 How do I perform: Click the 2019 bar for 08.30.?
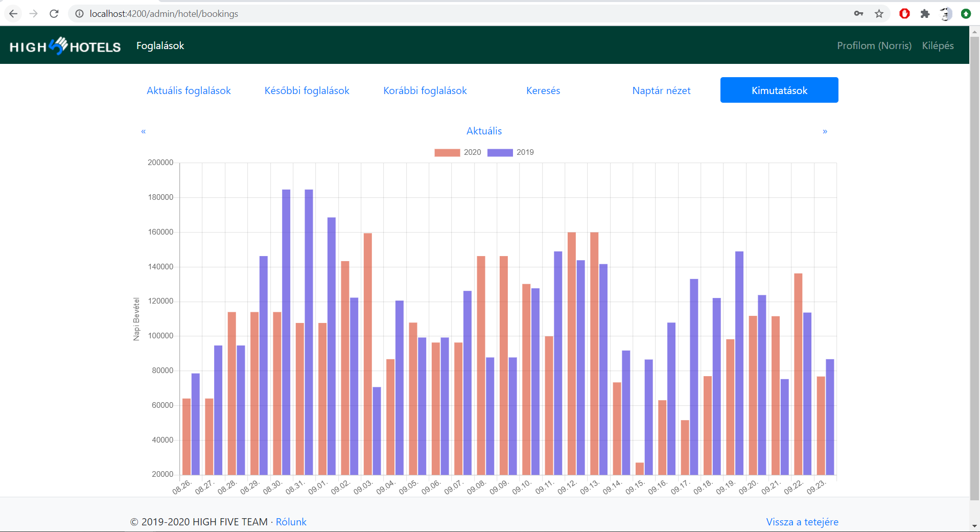click(x=286, y=332)
